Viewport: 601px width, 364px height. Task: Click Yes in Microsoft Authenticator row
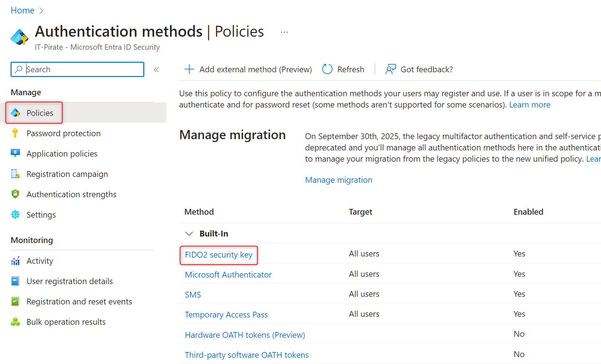click(x=519, y=274)
